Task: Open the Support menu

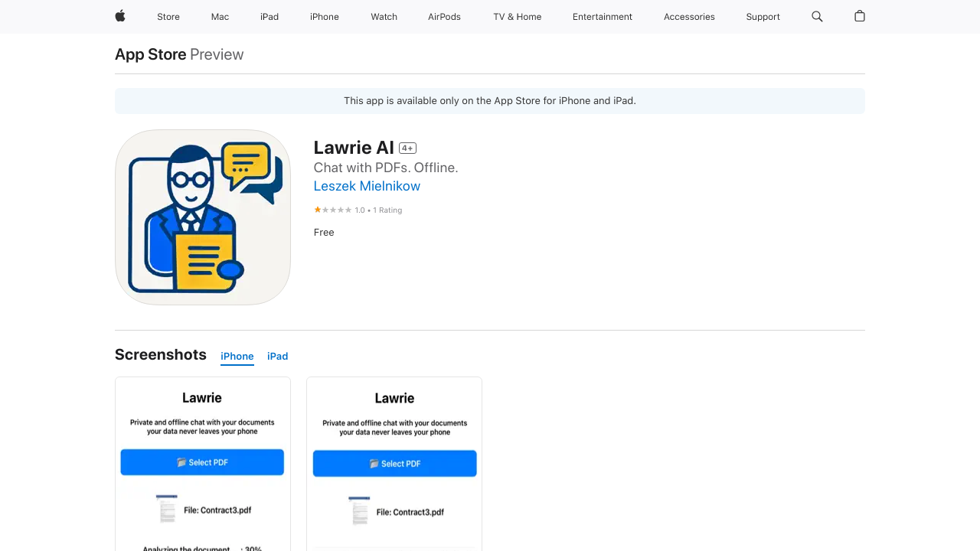Action: (763, 17)
